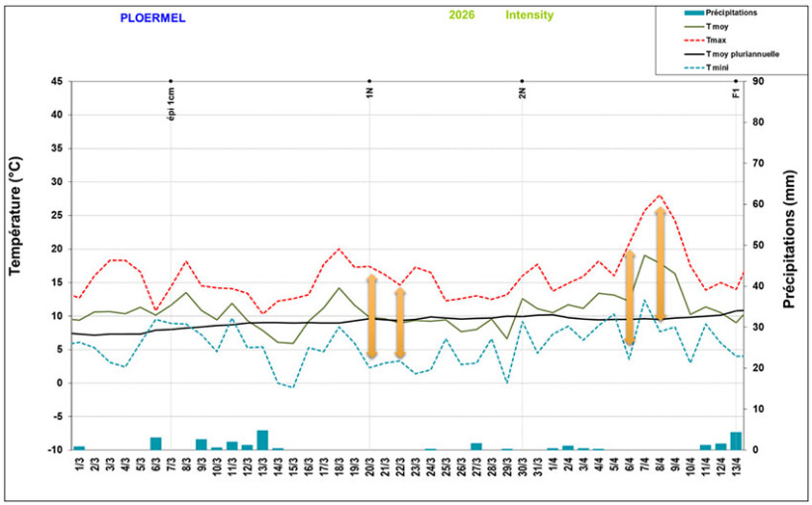Select the orange arrow at 20/3
The height and width of the screenshot is (505, 812).
371,316
